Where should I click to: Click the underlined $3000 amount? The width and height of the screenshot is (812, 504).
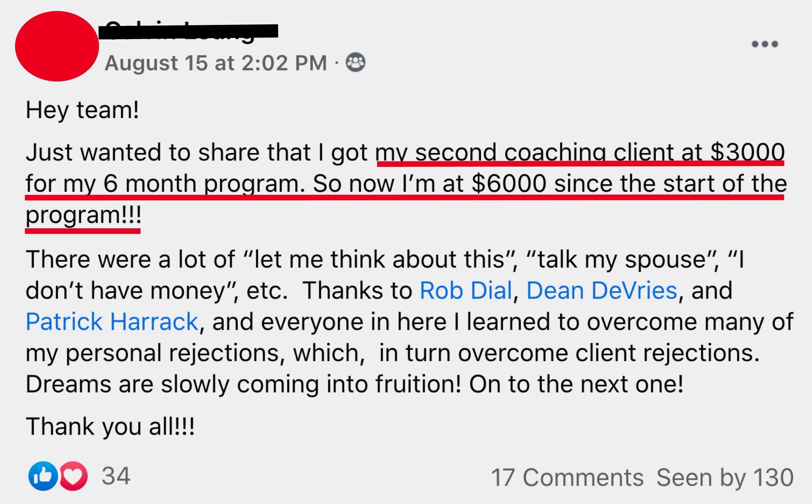tap(747, 153)
